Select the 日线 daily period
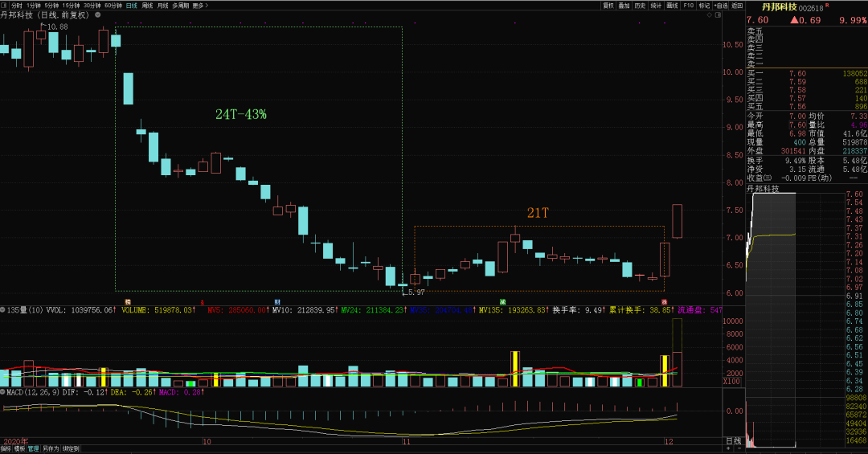The image size is (868, 454). tap(132, 5)
